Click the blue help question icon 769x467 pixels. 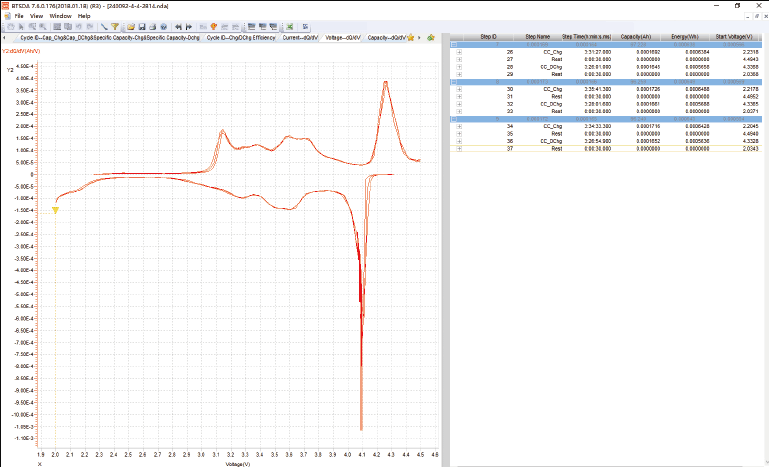tap(164, 26)
